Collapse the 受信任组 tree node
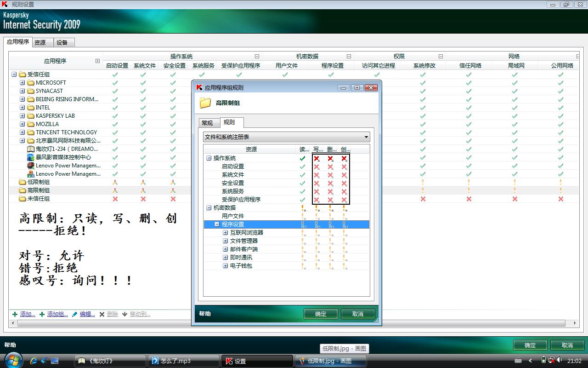Screen dimensions: 588x368 click(14, 75)
